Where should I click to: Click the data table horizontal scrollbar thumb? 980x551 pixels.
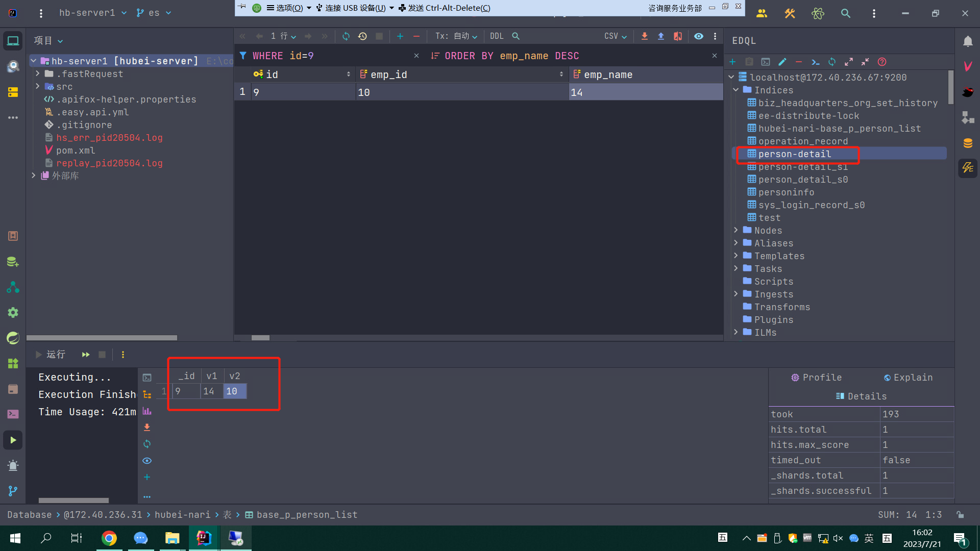(260, 338)
